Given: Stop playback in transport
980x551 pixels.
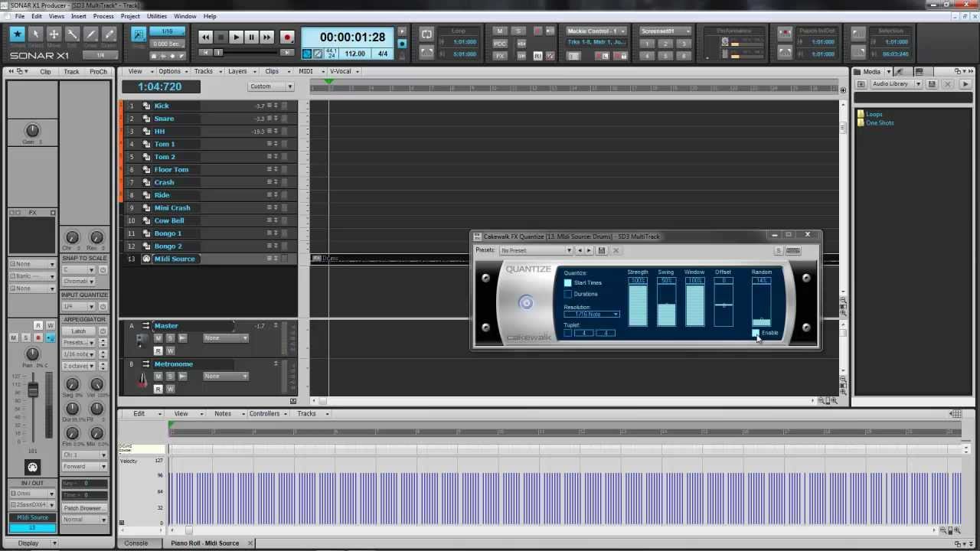Looking at the screenshot, I should (220, 37).
